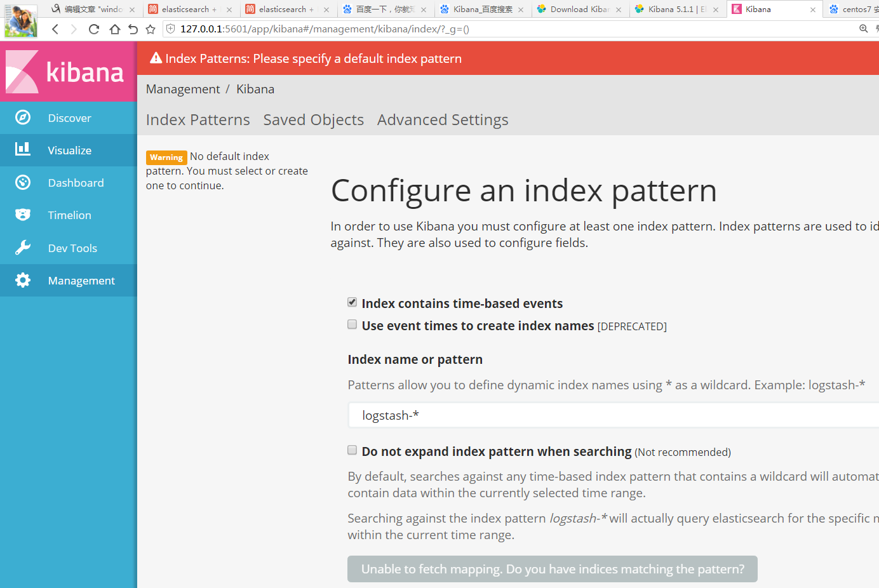This screenshot has height=588, width=879.
Task: Click the undo closed tab icon
Action: (x=133, y=29)
